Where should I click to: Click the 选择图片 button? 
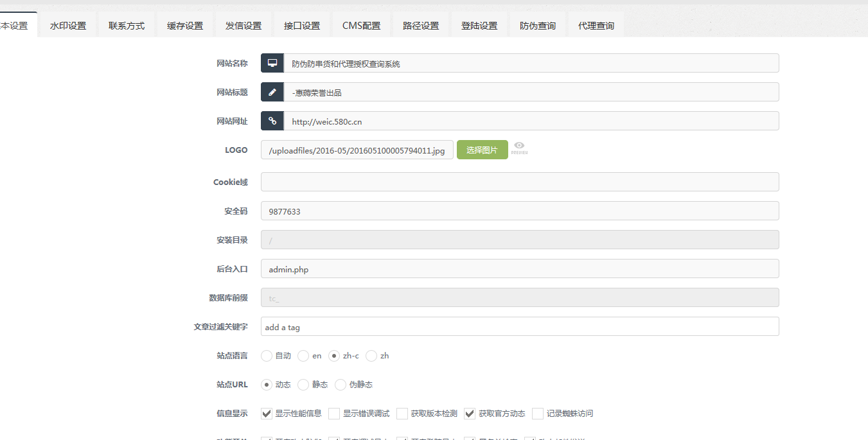coord(482,150)
